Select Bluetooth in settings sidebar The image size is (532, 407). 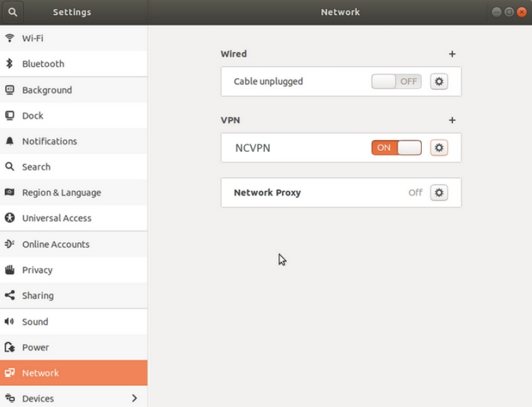pos(74,64)
